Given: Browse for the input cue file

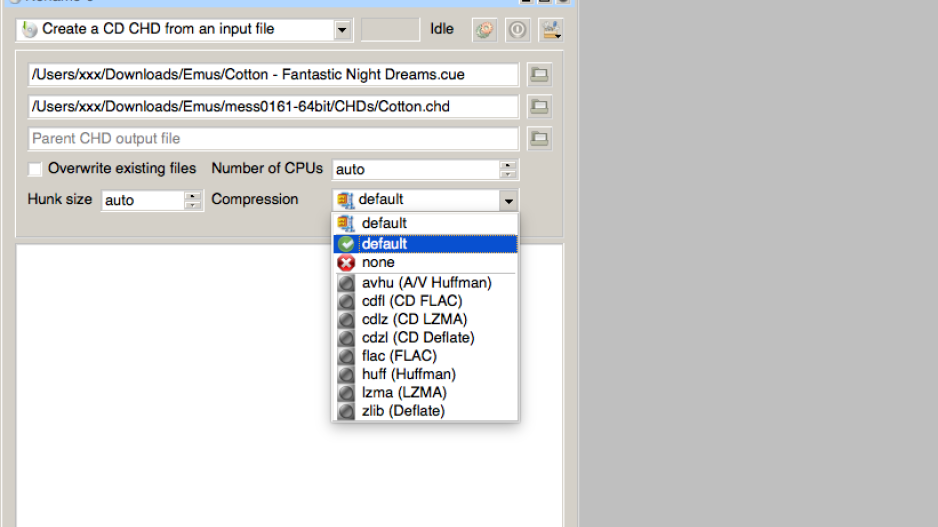Looking at the screenshot, I should click(x=539, y=74).
